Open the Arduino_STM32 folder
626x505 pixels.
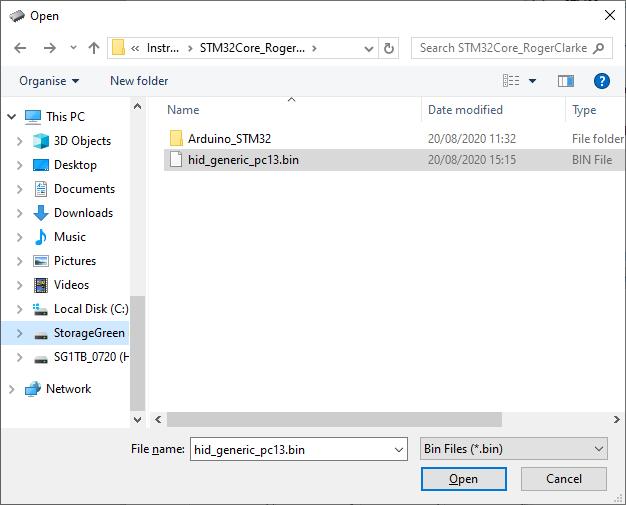(x=229, y=139)
